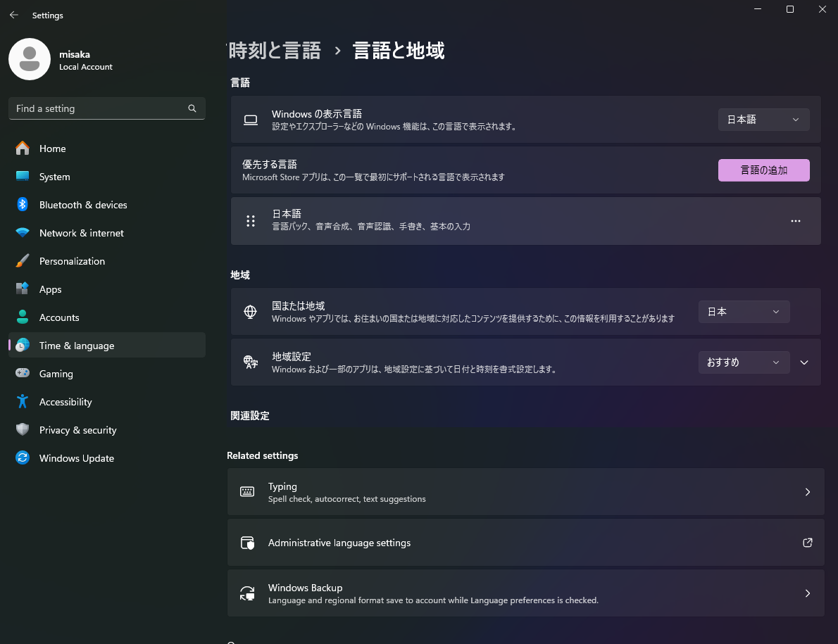
Task: Open the 地域設定 おすすめ dropdown
Action: pyautogui.click(x=744, y=362)
